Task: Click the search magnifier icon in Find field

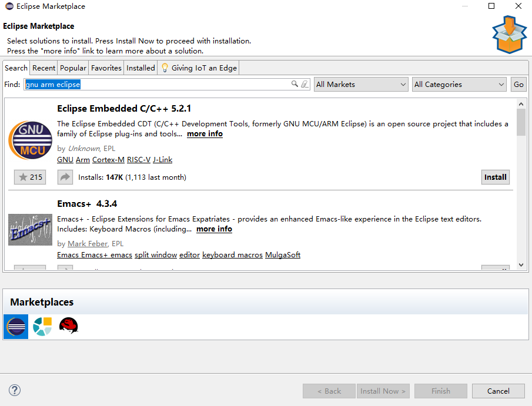Action: point(295,84)
